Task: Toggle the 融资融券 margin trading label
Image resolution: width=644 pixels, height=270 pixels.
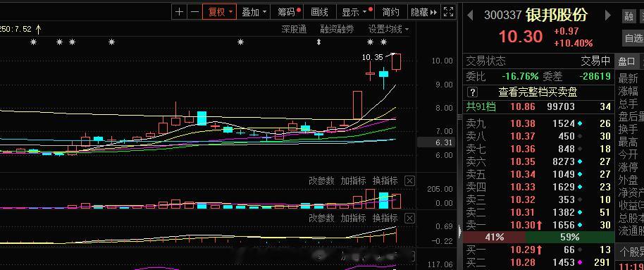Action: [337, 29]
